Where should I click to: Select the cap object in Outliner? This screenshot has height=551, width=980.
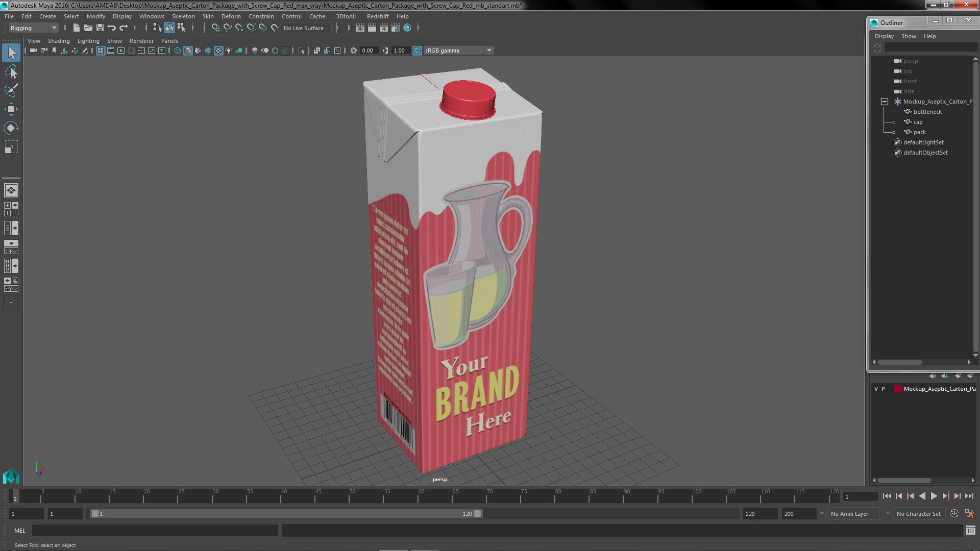(x=918, y=122)
